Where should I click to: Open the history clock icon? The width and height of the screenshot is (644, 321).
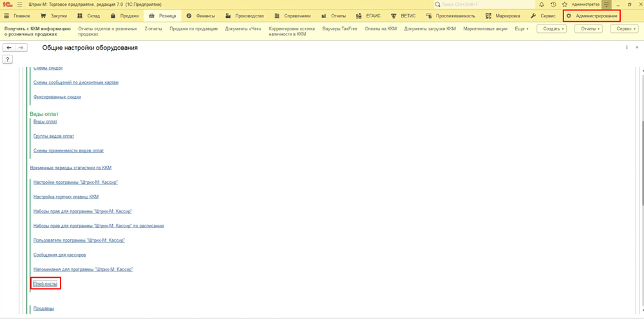[x=553, y=4]
